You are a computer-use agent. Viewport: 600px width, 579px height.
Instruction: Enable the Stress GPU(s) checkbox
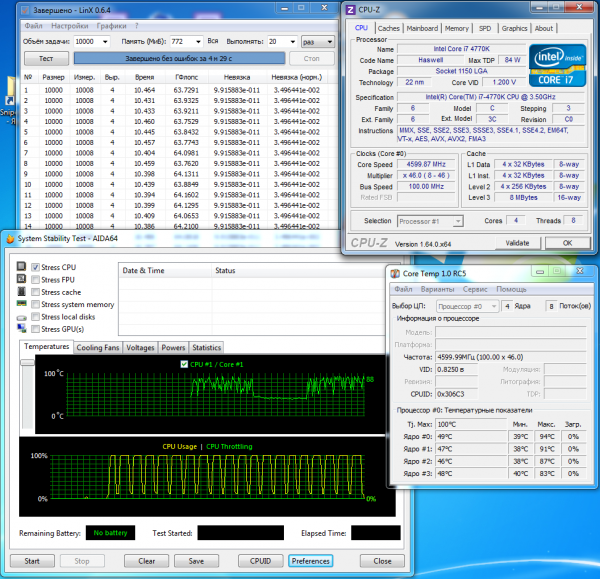(37, 328)
